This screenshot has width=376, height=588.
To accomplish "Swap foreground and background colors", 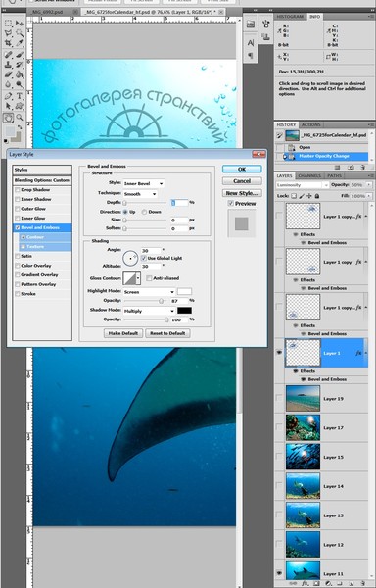I will click(x=20, y=127).
